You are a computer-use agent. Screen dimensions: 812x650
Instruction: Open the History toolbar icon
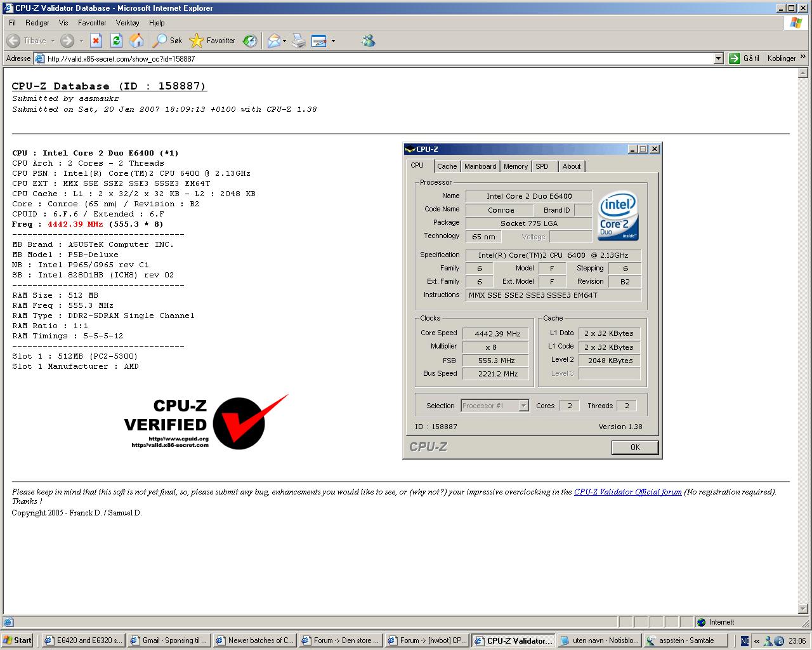click(250, 41)
